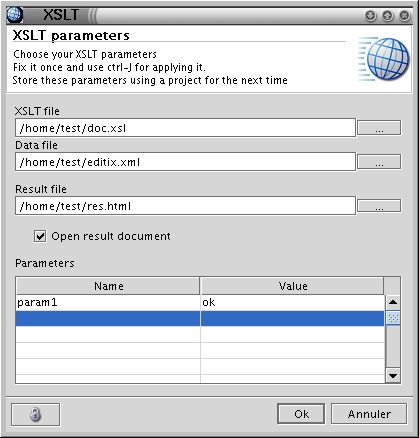Image resolution: width=419 pixels, height=438 pixels.
Task: Click the scrollbar down arrow
Action: 393,376
